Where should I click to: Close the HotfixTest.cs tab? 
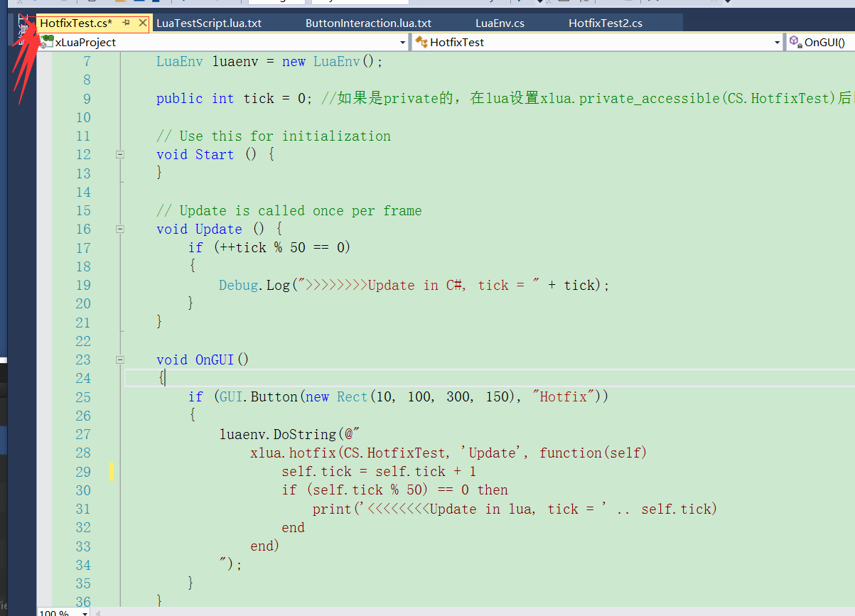pos(142,23)
